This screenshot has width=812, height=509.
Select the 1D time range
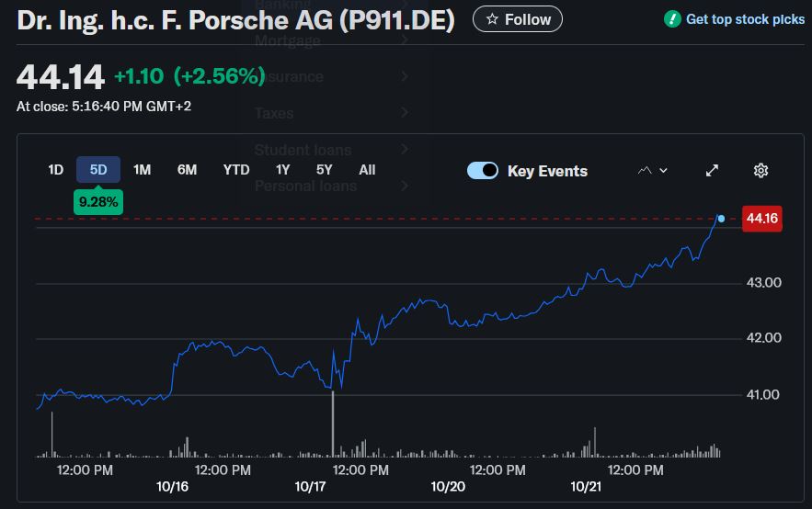tap(55, 170)
